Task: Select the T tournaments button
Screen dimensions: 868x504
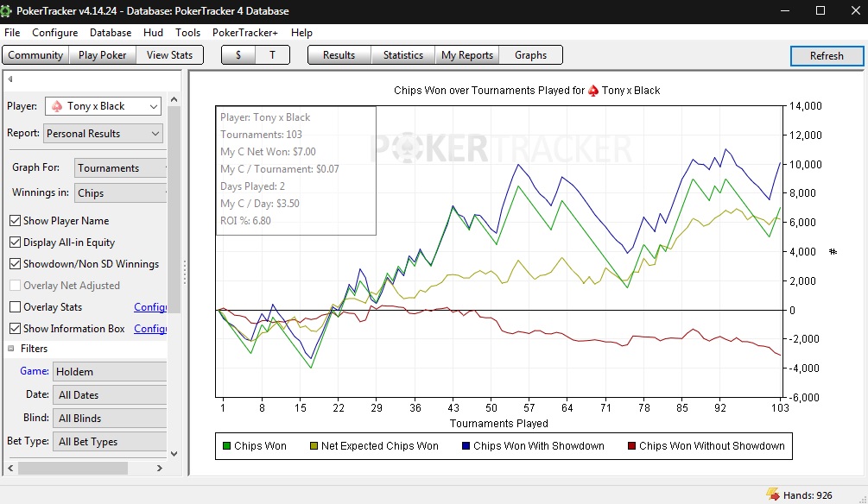Action: (x=272, y=55)
